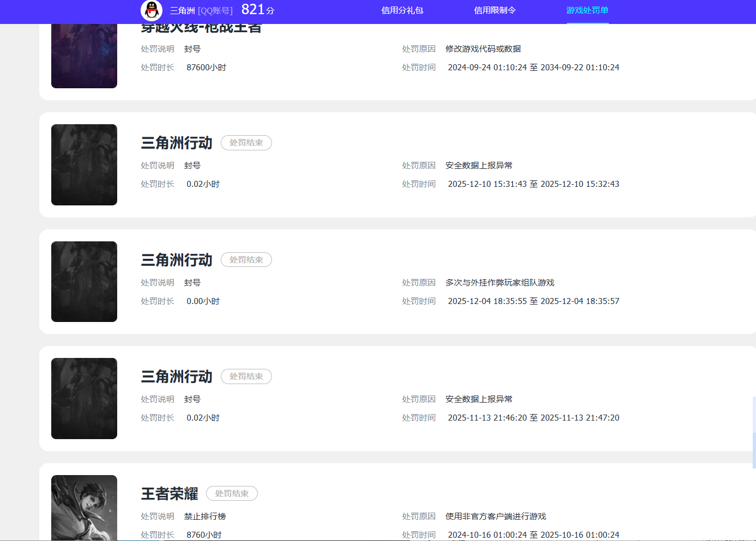Image resolution: width=756 pixels, height=541 pixels.
Task: Click the penalty reason 修改游戏代码或数据 text
Action: [483, 48]
